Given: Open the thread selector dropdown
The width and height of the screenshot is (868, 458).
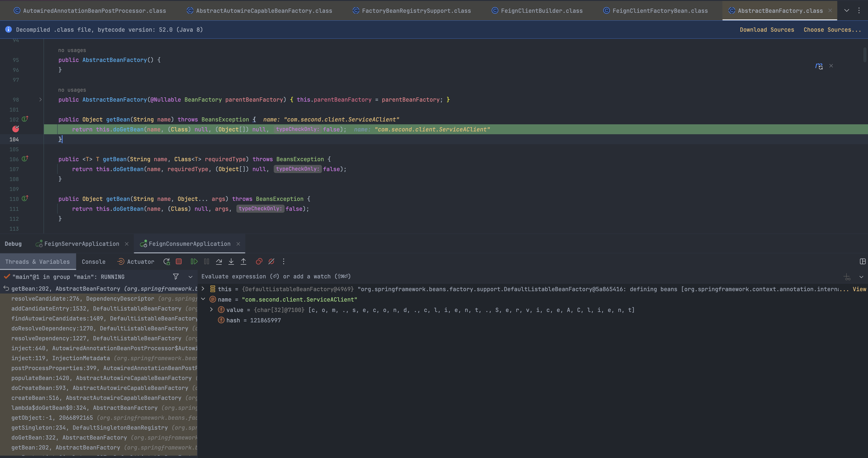Looking at the screenshot, I should pyautogui.click(x=190, y=277).
